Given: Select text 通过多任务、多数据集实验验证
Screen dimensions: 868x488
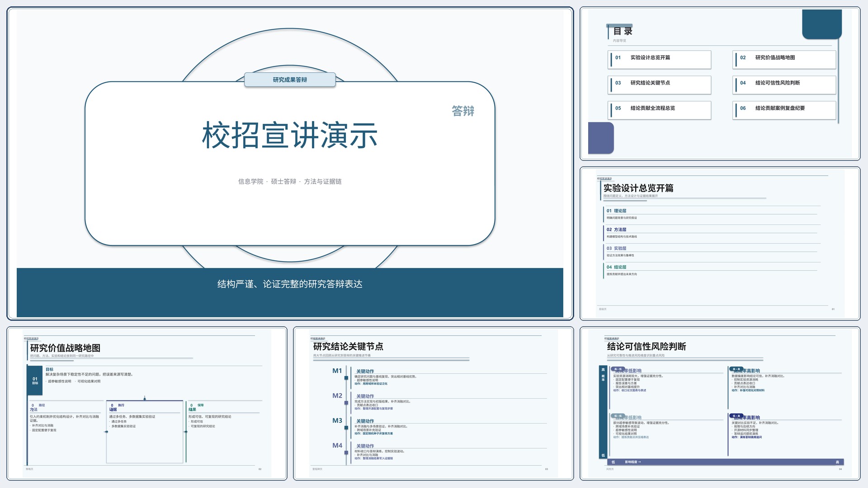Looking at the screenshot, I should (132, 417).
